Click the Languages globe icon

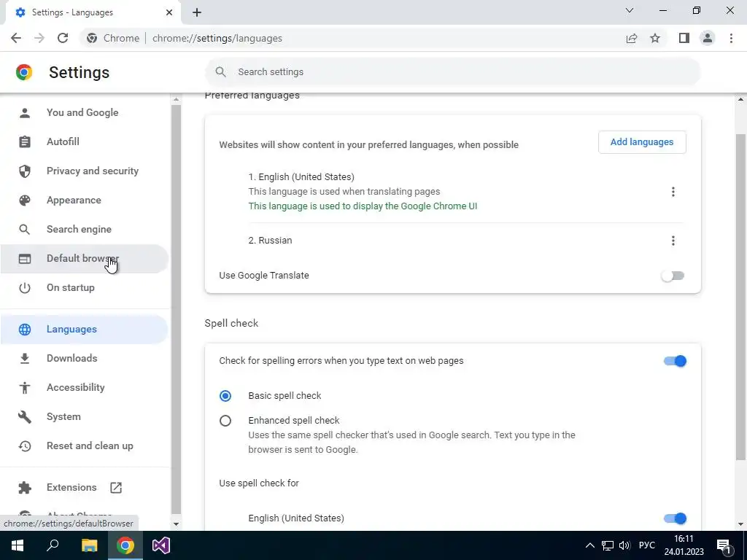(24, 330)
